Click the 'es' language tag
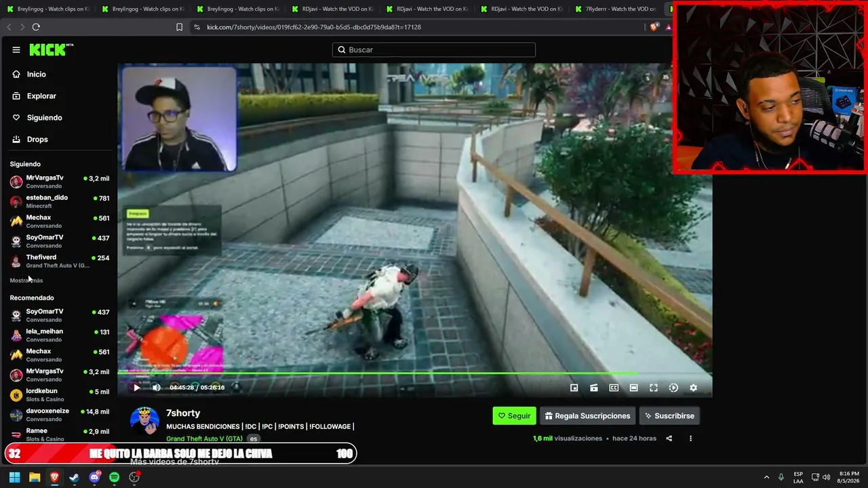868x488 pixels. click(253, 439)
